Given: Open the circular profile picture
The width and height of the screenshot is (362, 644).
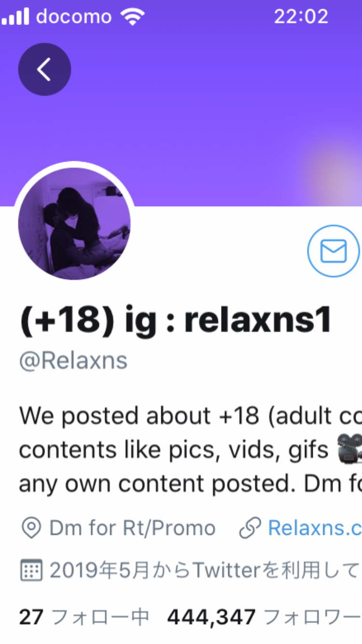Looking at the screenshot, I should [74, 224].
